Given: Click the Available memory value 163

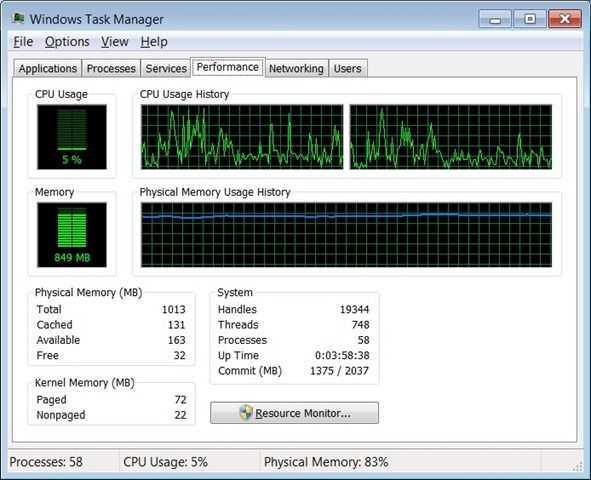Looking at the screenshot, I should (x=176, y=340).
